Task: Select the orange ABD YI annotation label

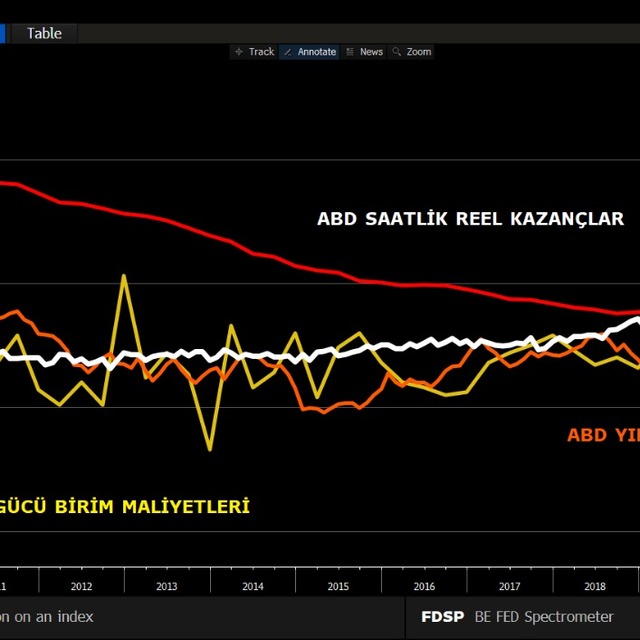Action: [602, 435]
